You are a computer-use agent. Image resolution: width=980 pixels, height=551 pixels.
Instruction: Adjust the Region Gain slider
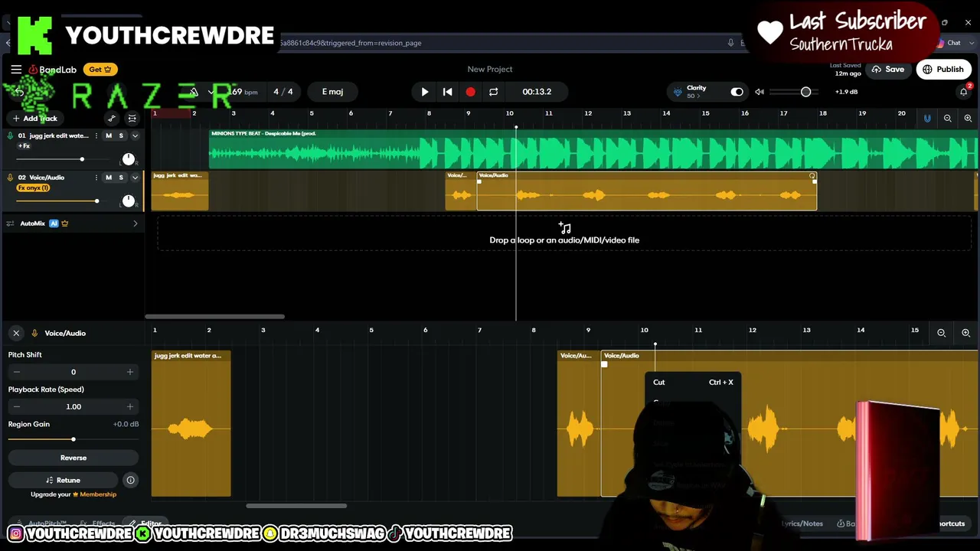pyautogui.click(x=73, y=439)
